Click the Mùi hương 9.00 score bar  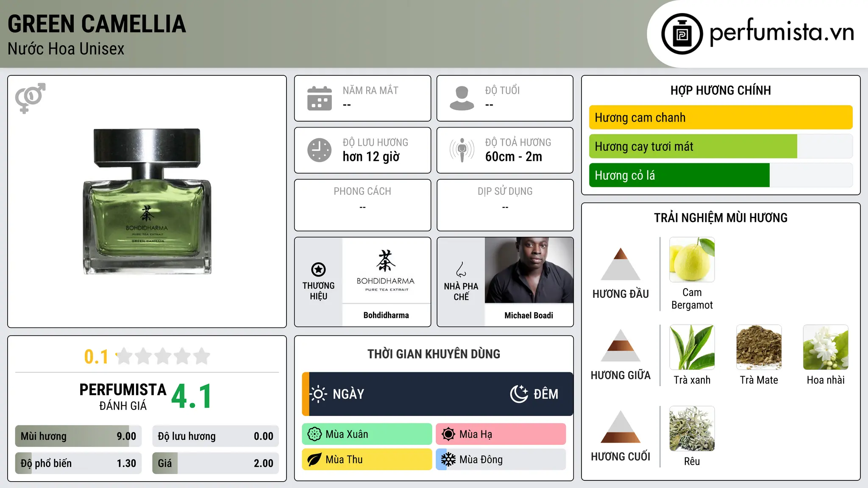click(78, 436)
